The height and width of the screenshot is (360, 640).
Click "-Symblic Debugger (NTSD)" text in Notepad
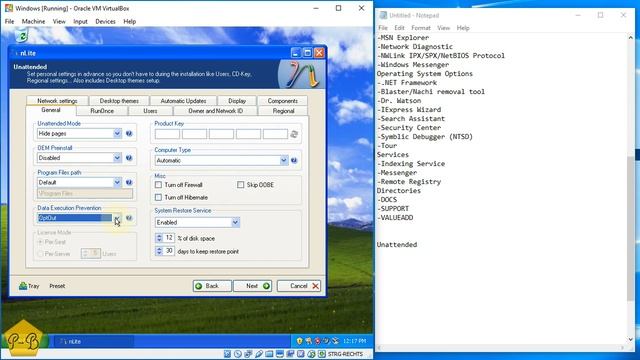(425, 137)
